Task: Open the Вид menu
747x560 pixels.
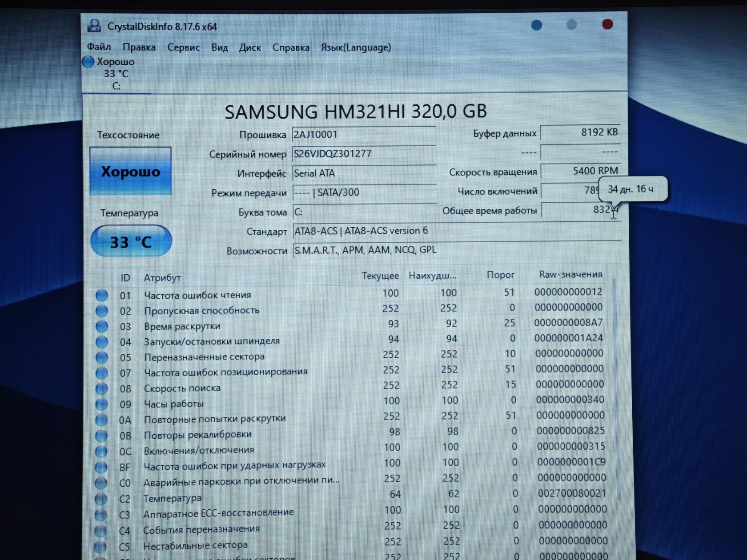Action: (x=219, y=48)
